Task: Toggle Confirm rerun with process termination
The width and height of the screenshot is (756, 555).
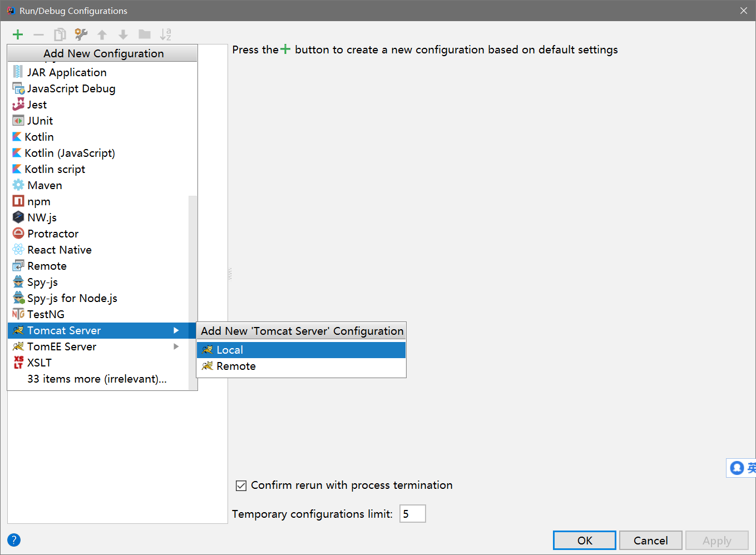Action: 241,485
